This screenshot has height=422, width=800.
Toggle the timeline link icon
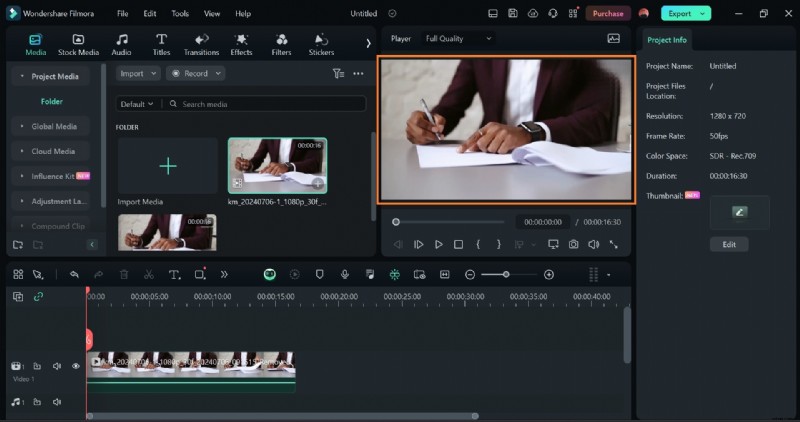point(38,296)
